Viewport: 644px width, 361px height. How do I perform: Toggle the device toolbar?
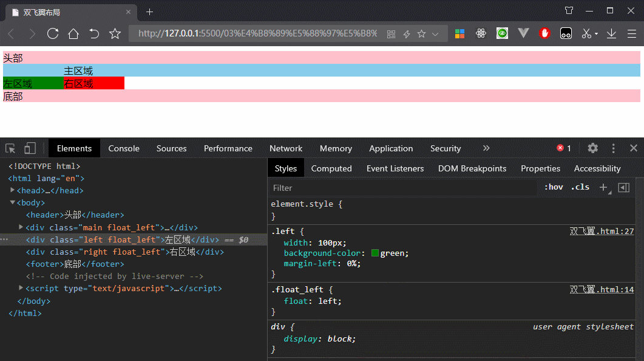(x=30, y=148)
